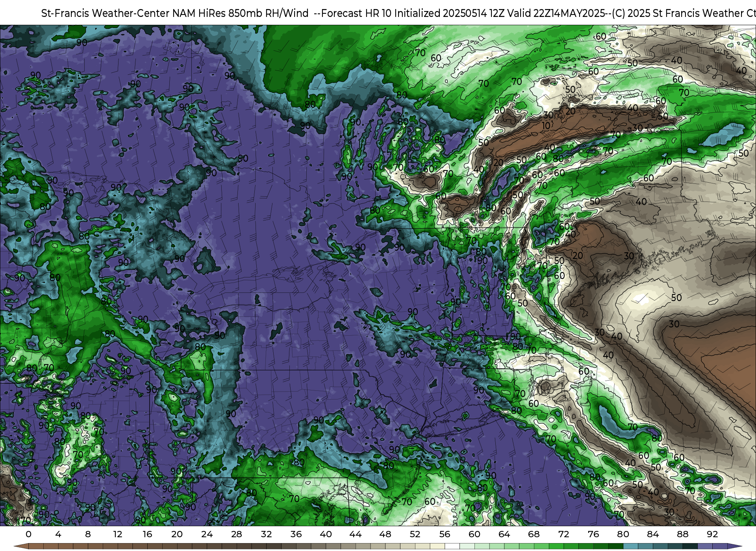Click colorbar tick label '28'

point(237,534)
